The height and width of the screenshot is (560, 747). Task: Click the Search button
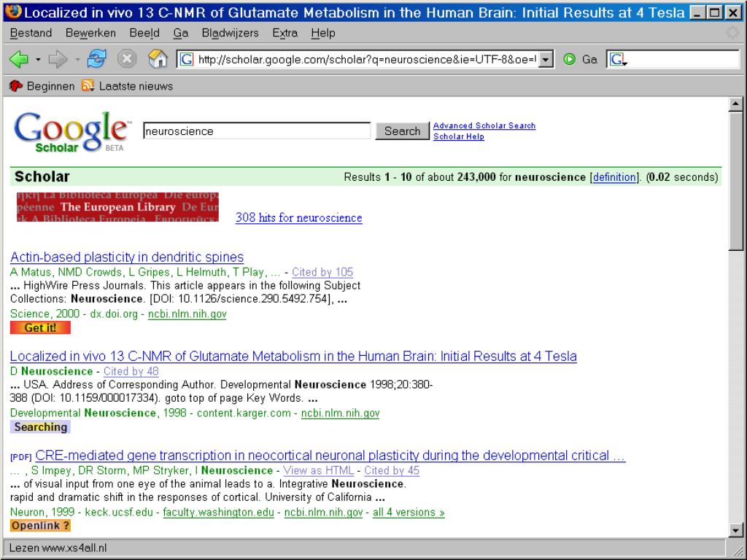[402, 131]
